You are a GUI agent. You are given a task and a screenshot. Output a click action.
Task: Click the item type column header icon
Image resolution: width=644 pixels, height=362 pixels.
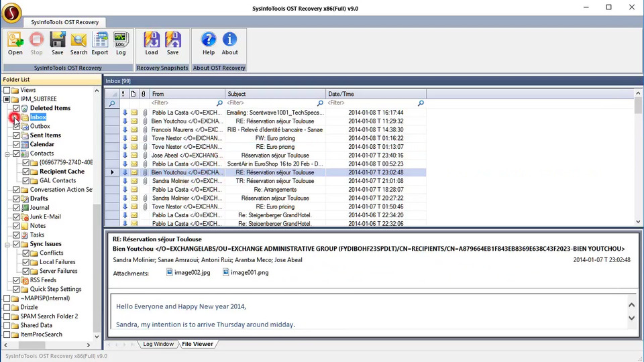tap(133, 94)
